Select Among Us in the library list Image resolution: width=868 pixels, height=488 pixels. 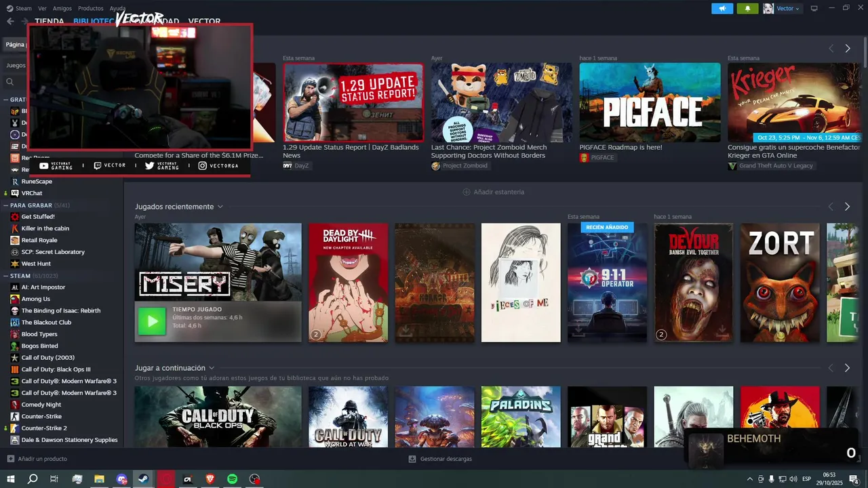pyautogui.click(x=36, y=299)
